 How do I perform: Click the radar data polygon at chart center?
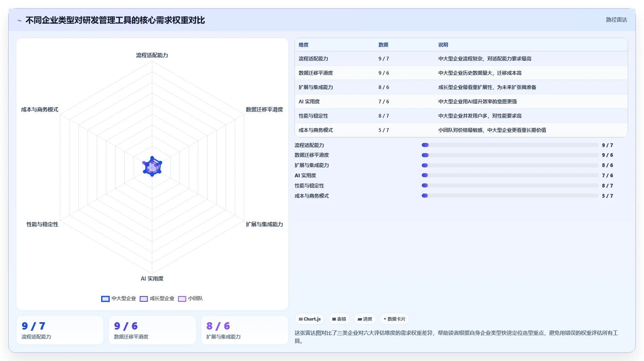[152, 167]
